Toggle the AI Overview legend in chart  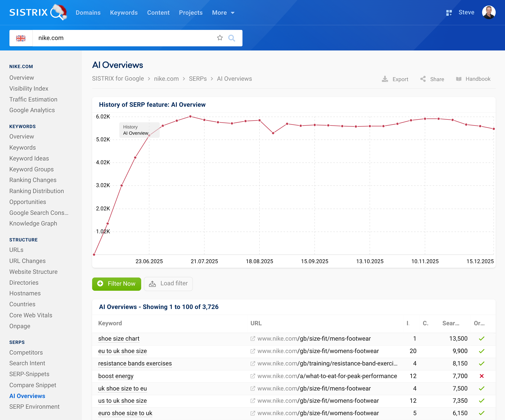tap(136, 133)
